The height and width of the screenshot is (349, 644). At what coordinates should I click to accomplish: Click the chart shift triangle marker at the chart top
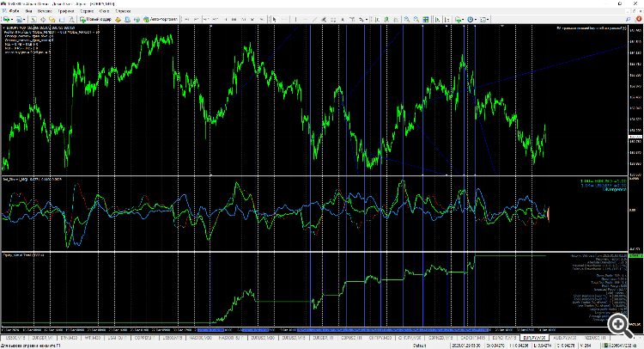[502, 26]
